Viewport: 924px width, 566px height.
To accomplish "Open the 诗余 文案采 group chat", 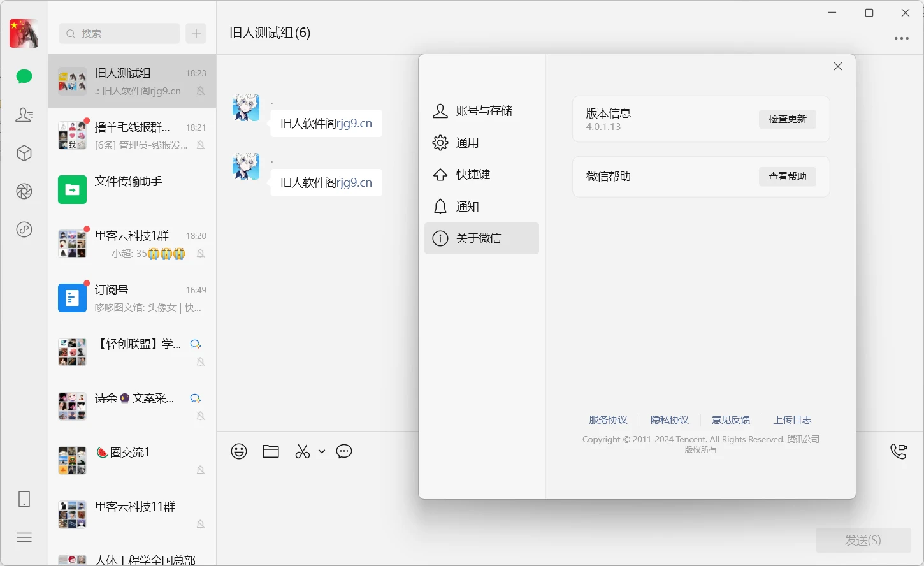I will click(133, 407).
